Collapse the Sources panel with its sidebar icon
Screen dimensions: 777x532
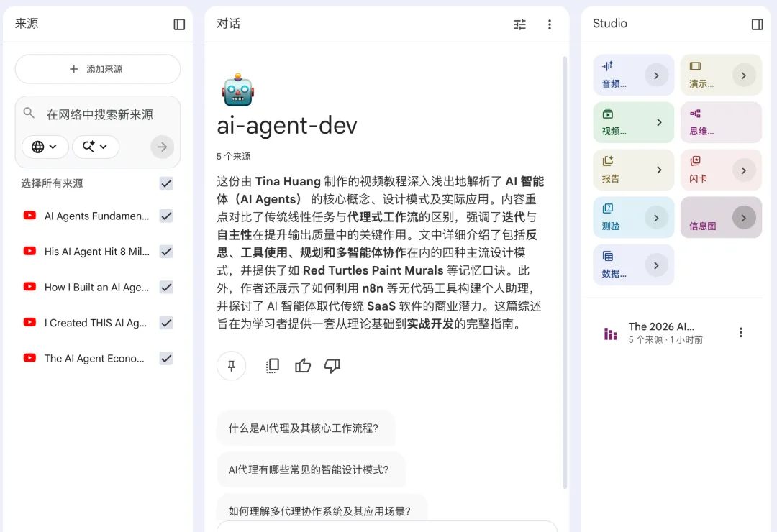pos(179,24)
